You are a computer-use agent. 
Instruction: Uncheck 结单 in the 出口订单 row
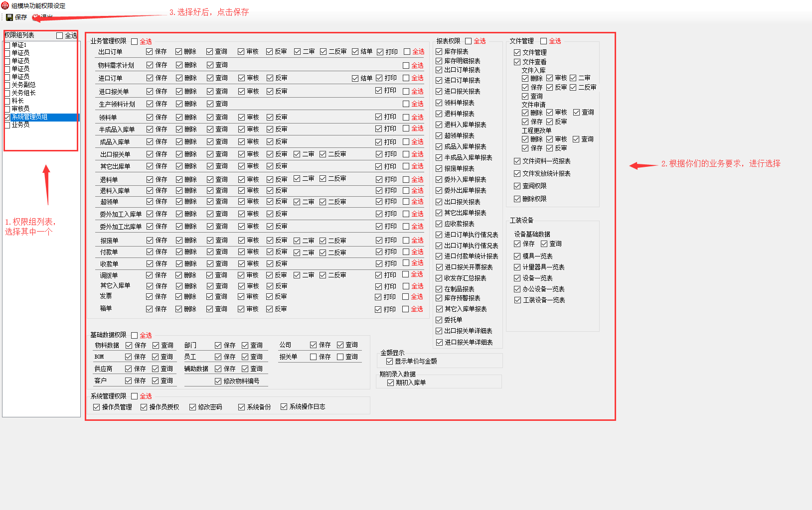click(x=355, y=51)
